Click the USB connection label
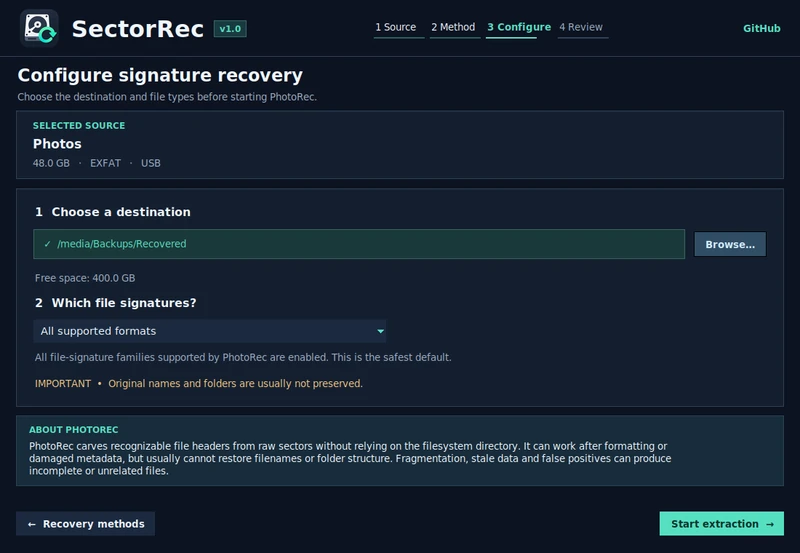800x553 pixels. coord(151,163)
